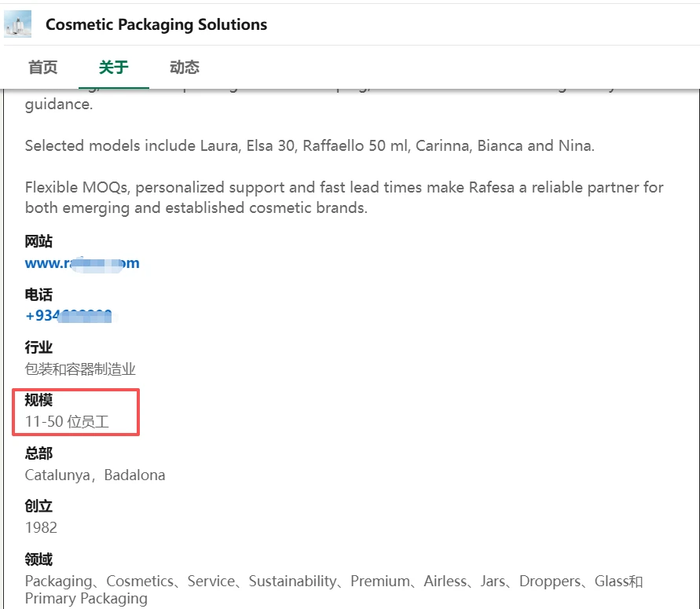Click the 规模 heading
This screenshot has width=700, height=609.
point(38,400)
